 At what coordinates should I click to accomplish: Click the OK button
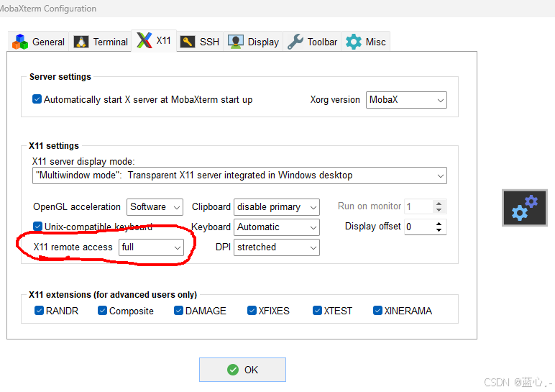click(x=242, y=370)
